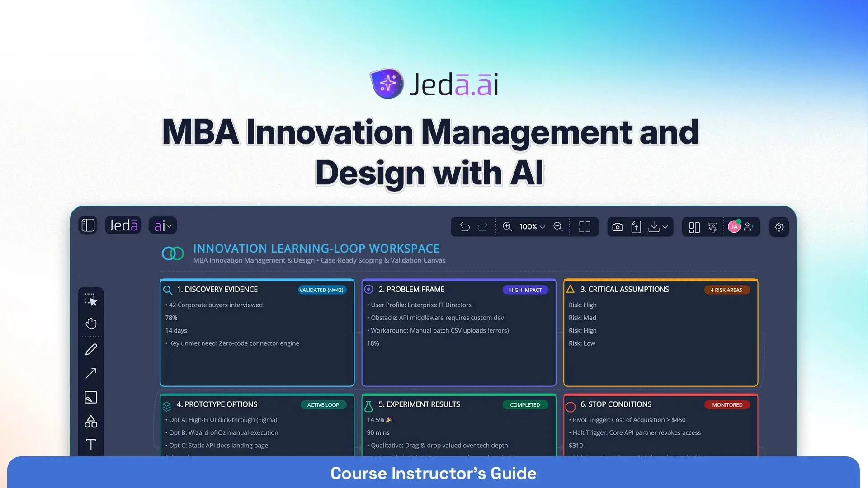The height and width of the screenshot is (488, 868).
Task: Click the 4 RISK AREAS badge
Action: pos(726,290)
